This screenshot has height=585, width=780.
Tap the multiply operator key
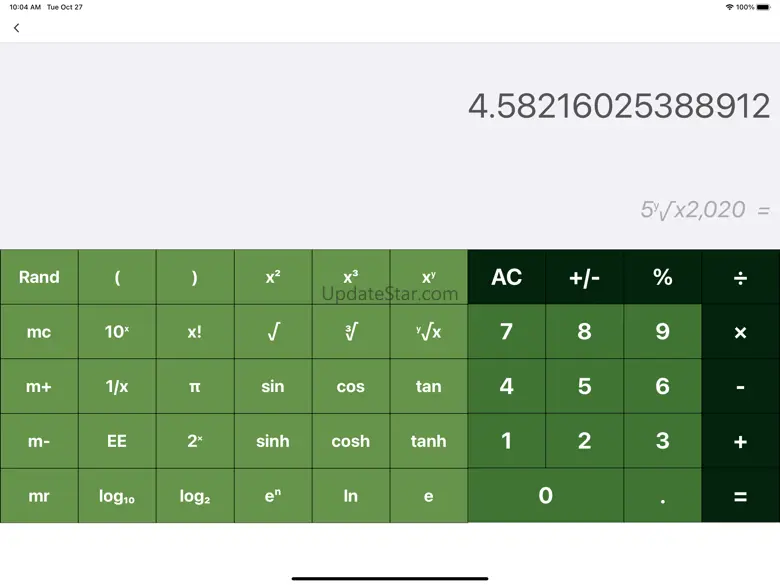(x=740, y=332)
